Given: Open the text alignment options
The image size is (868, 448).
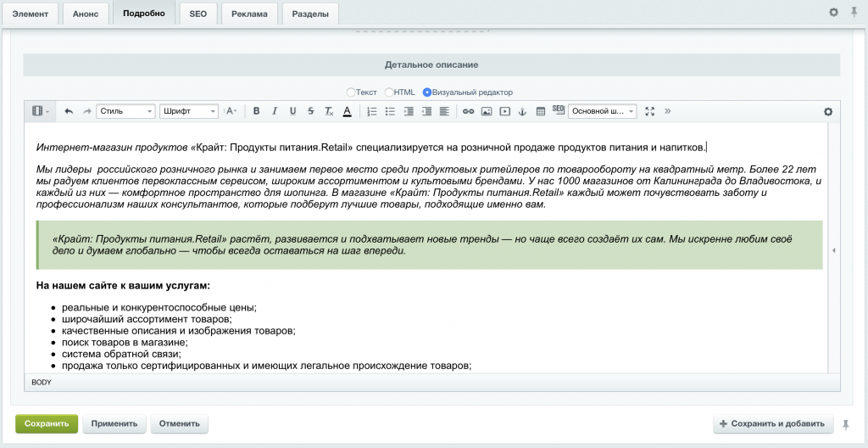Looking at the screenshot, I should click(x=444, y=111).
